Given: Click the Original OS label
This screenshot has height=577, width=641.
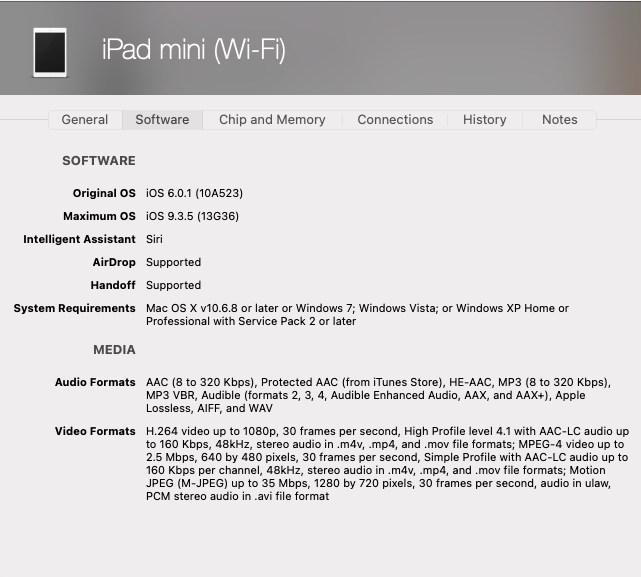Looking at the screenshot, I should [x=104, y=193].
